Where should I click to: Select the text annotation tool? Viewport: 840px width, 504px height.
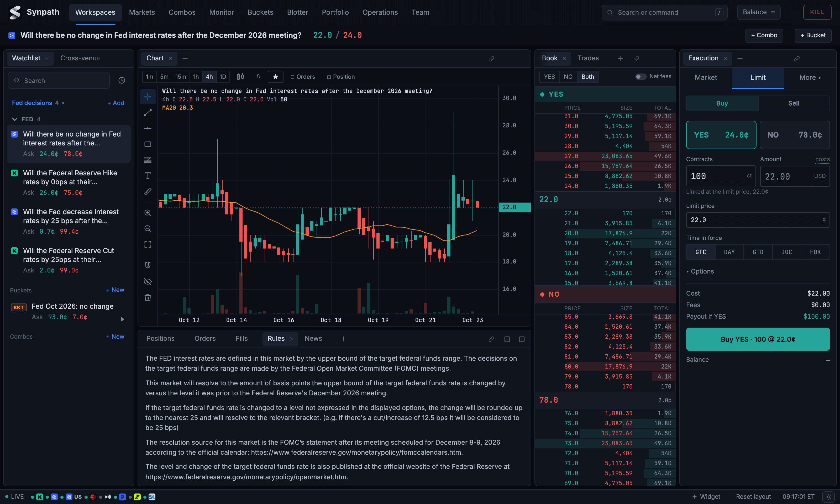[148, 176]
